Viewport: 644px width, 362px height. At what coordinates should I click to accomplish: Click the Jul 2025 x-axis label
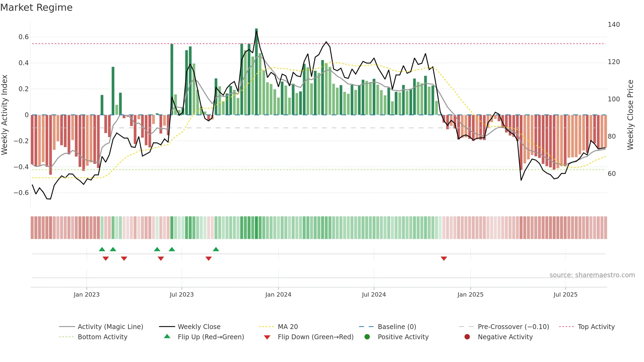565,295
